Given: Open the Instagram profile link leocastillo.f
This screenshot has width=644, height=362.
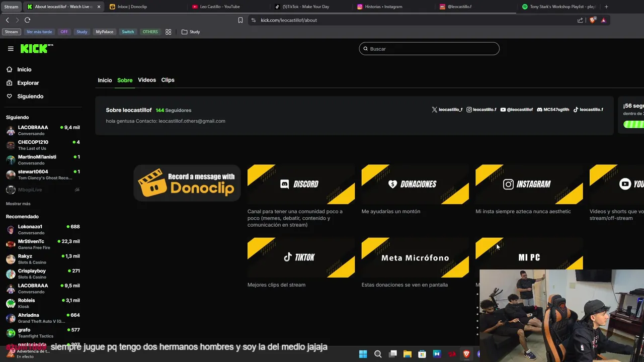Looking at the screenshot, I should [481, 110].
